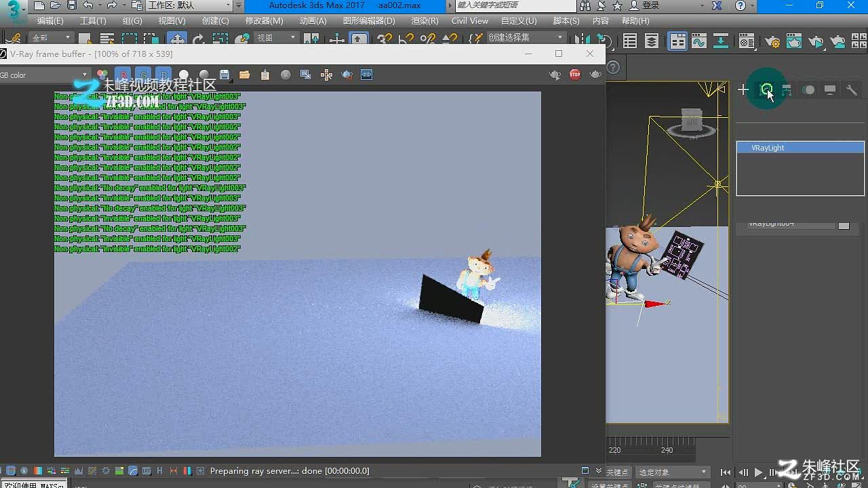Open the 修改器(M) menu
This screenshot has width=868, height=488.
[x=264, y=21]
